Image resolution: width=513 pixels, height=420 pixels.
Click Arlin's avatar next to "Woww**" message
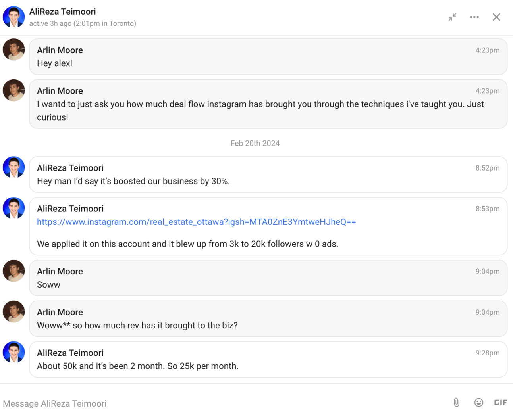tap(14, 312)
